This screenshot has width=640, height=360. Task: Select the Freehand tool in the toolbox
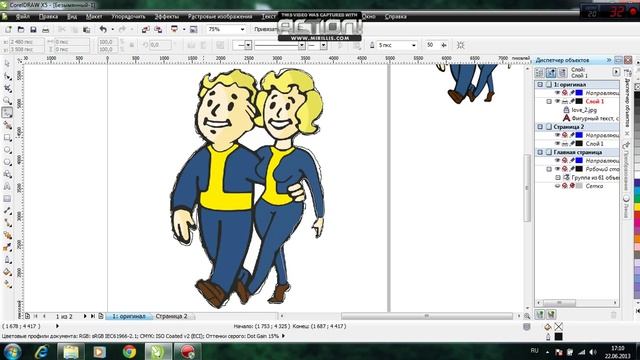[7, 113]
